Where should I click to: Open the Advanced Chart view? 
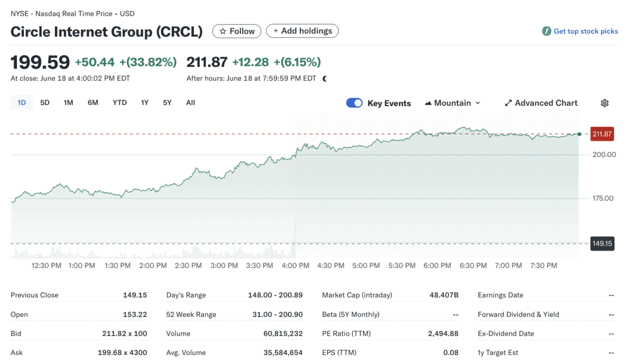541,103
